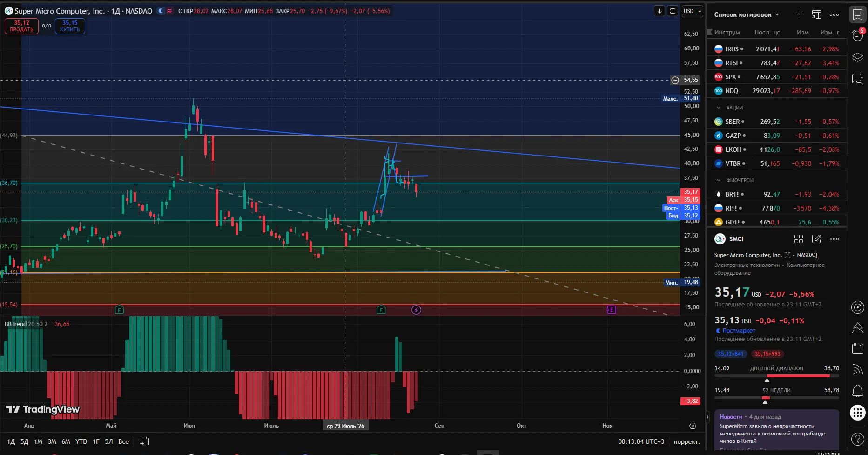Click the chart fullscreen frame icon

pyautogui.click(x=673, y=11)
